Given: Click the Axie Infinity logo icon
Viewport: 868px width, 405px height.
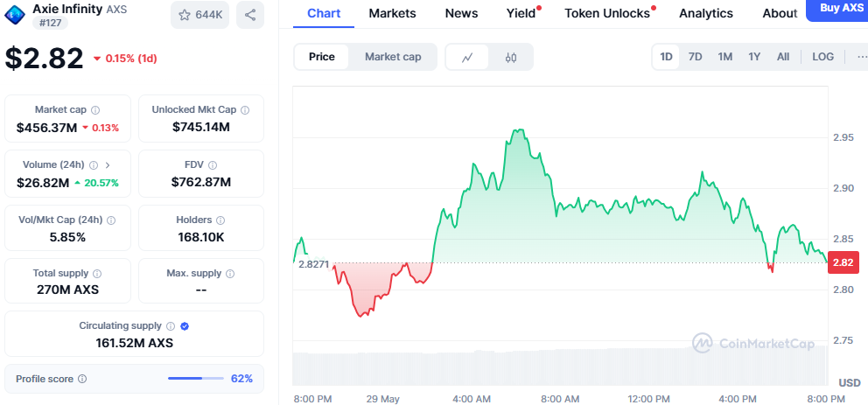Looking at the screenshot, I should point(15,13).
